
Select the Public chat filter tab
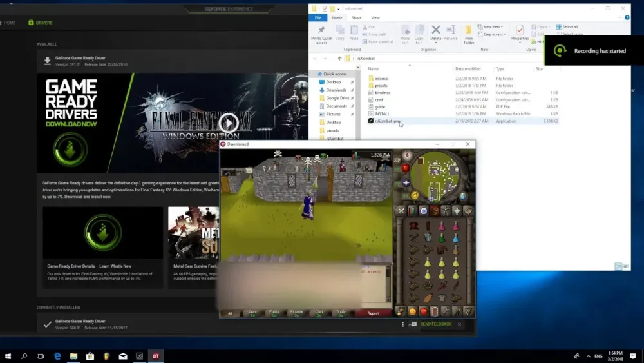[275, 313]
